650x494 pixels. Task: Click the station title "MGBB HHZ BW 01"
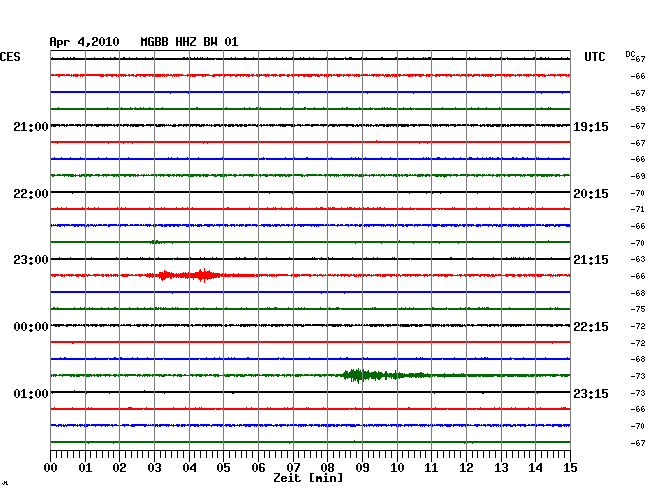pos(189,42)
